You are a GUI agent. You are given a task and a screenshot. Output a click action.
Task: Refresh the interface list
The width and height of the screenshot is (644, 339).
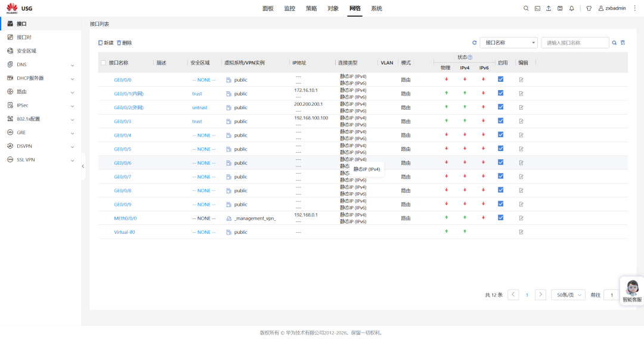pos(475,43)
